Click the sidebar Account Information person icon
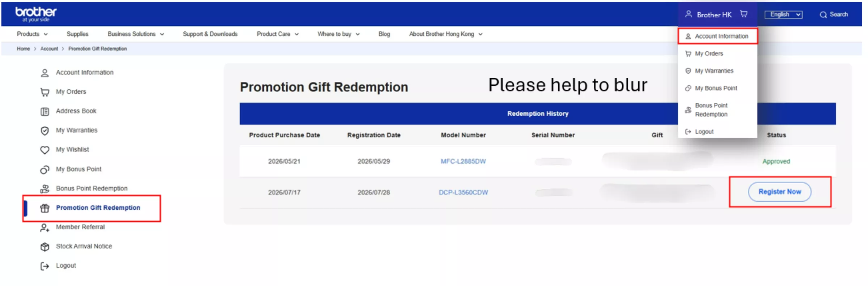Viewport: 868px width, 286px height. pos(45,73)
